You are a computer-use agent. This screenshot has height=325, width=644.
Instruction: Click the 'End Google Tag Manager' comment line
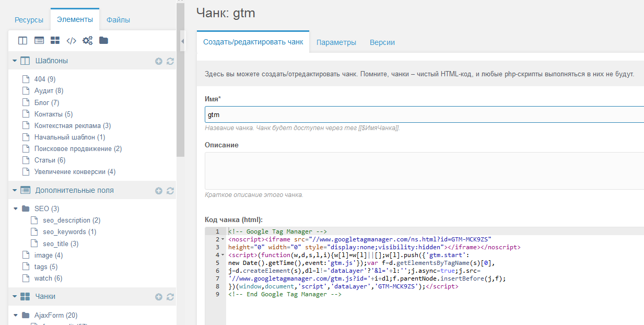[285, 294]
